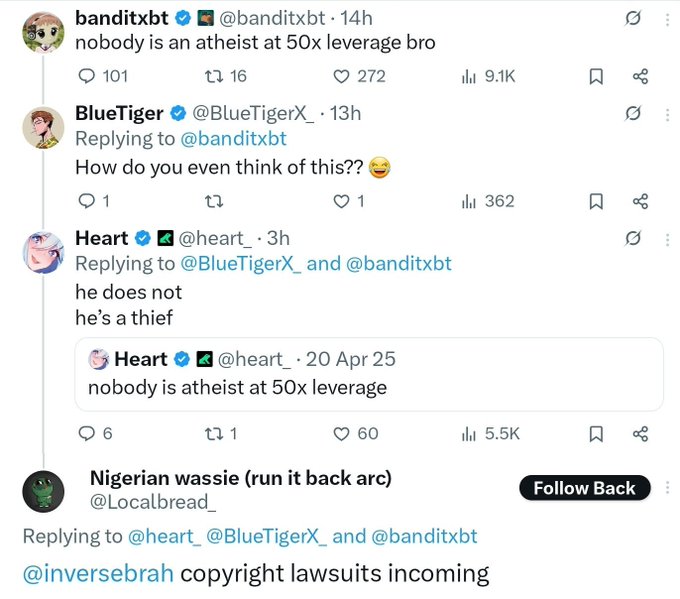This screenshot has width=680, height=599.
Task: Bookmark Heart's reply tweet
Action: (595, 433)
